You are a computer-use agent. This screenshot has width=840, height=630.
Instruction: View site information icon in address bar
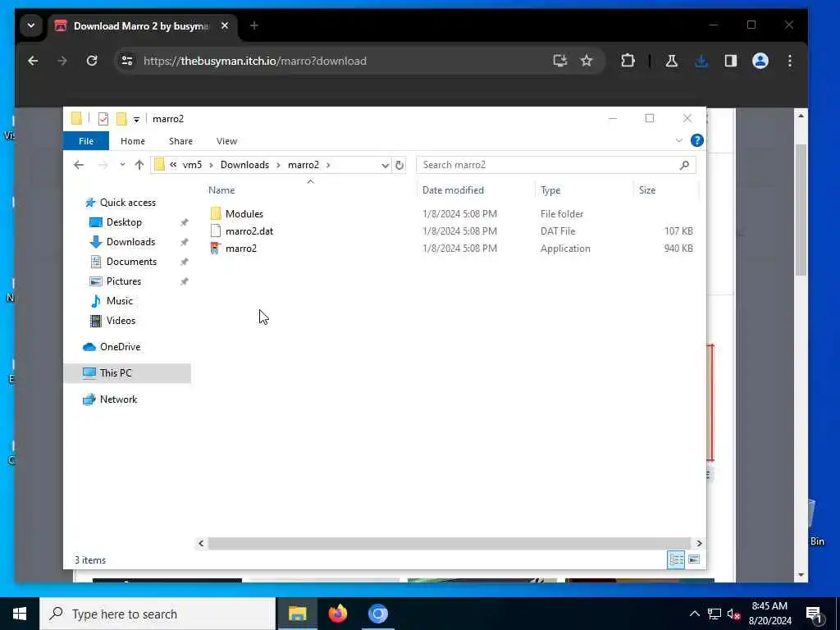click(127, 61)
